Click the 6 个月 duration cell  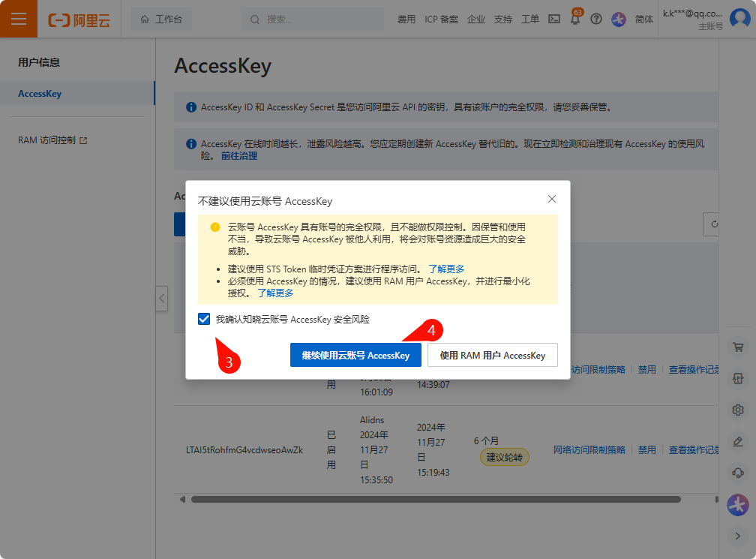point(486,441)
